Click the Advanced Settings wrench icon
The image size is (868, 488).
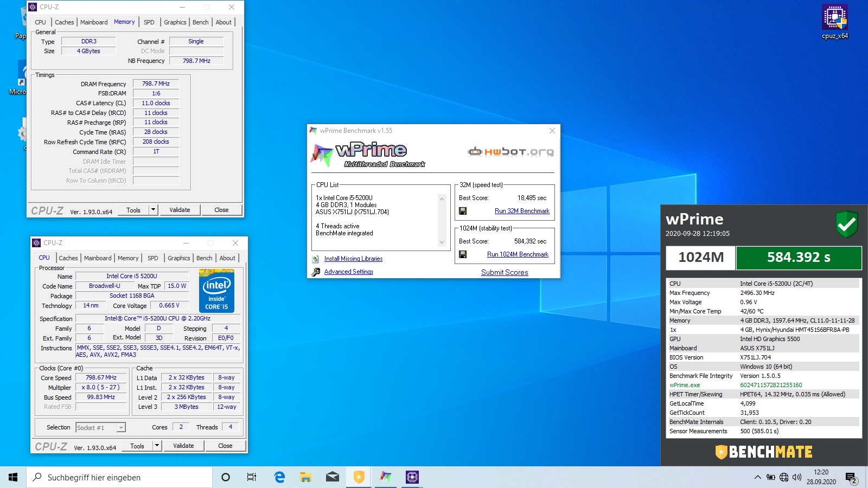tap(316, 272)
